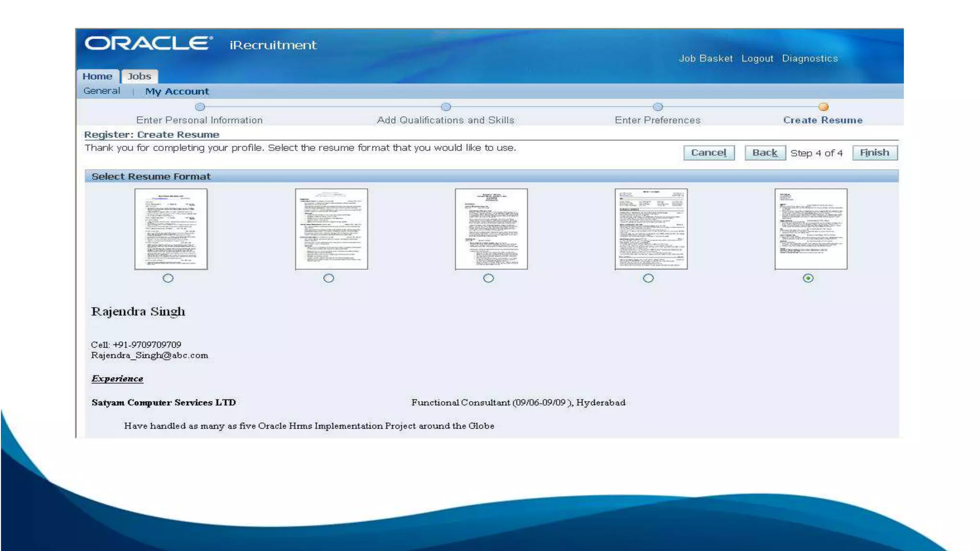Screen dimensions: 980x551
Task: Click the Oracle logo
Action: point(148,44)
